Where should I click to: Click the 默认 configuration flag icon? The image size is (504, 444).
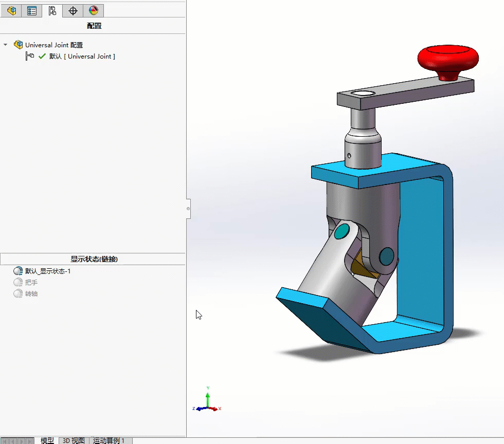[30, 56]
